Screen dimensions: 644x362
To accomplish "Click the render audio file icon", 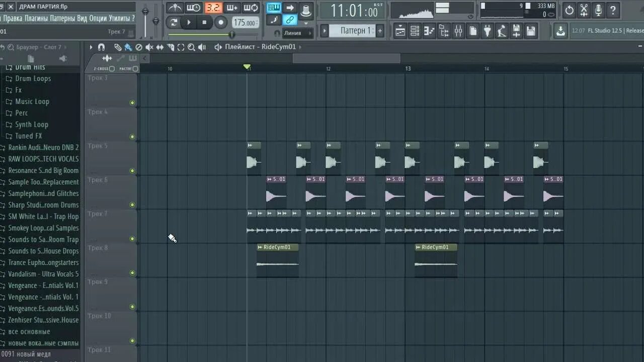I will pyautogui.click(x=517, y=31).
